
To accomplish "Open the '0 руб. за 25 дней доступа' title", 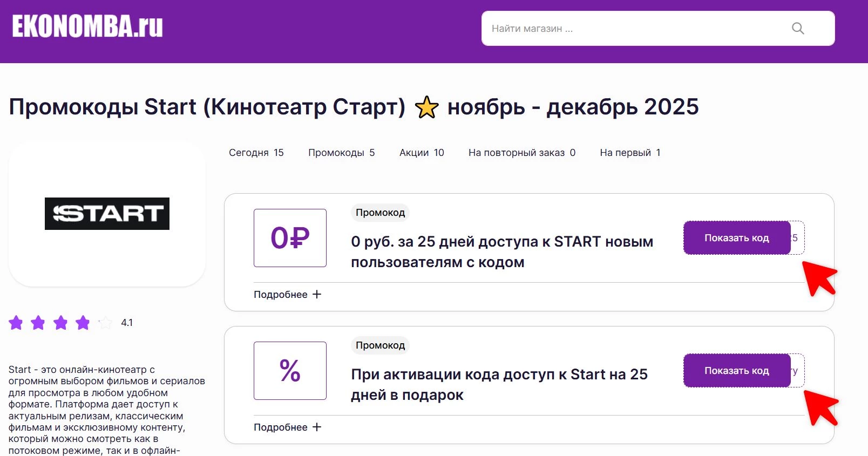I will click(502, 252).
